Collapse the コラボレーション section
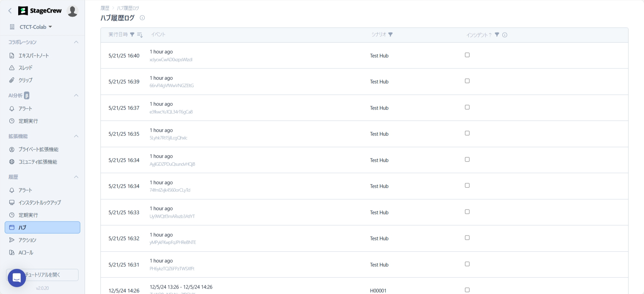 click(x=76, y=42)
